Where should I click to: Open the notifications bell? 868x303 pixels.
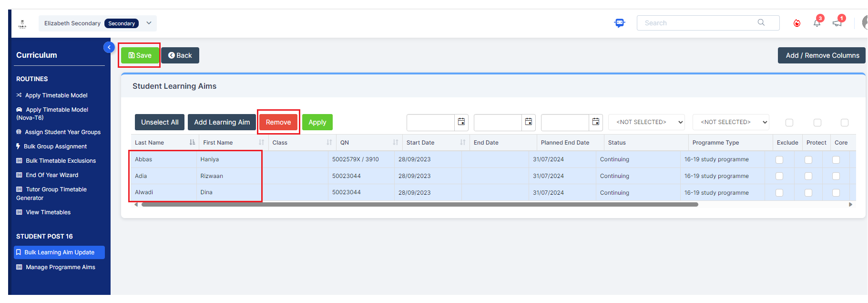(817, 23)
